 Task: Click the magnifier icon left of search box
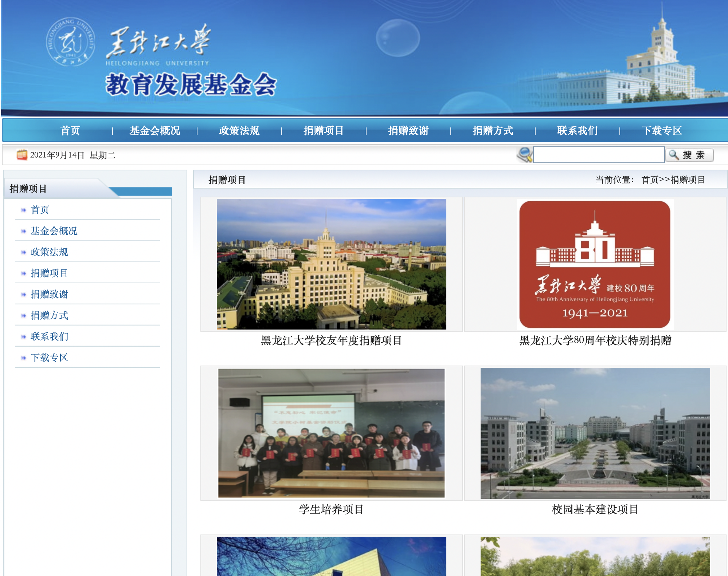point(525,155)
